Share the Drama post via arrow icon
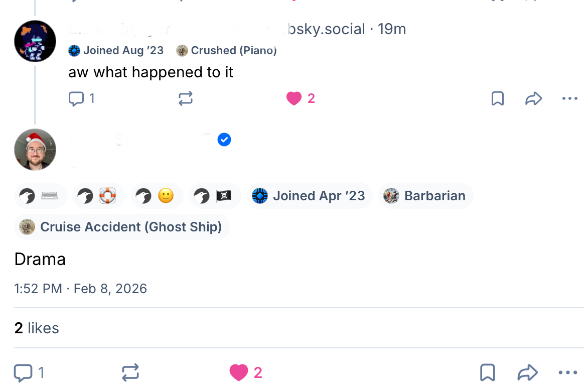The width and height of the screenshot is (588, 388). [x=527, y=372]
